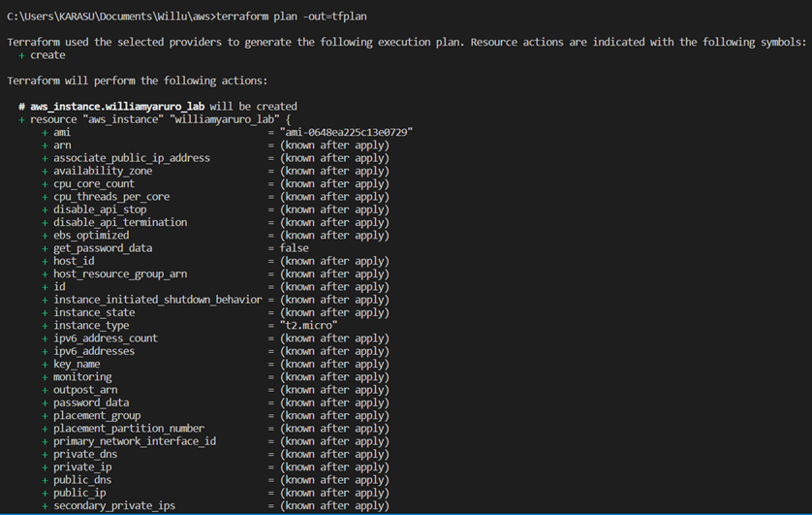Click the 'primary_network_interface_id' attribute
The width and height of the screenshot is (812, 515).
(135, 441)
